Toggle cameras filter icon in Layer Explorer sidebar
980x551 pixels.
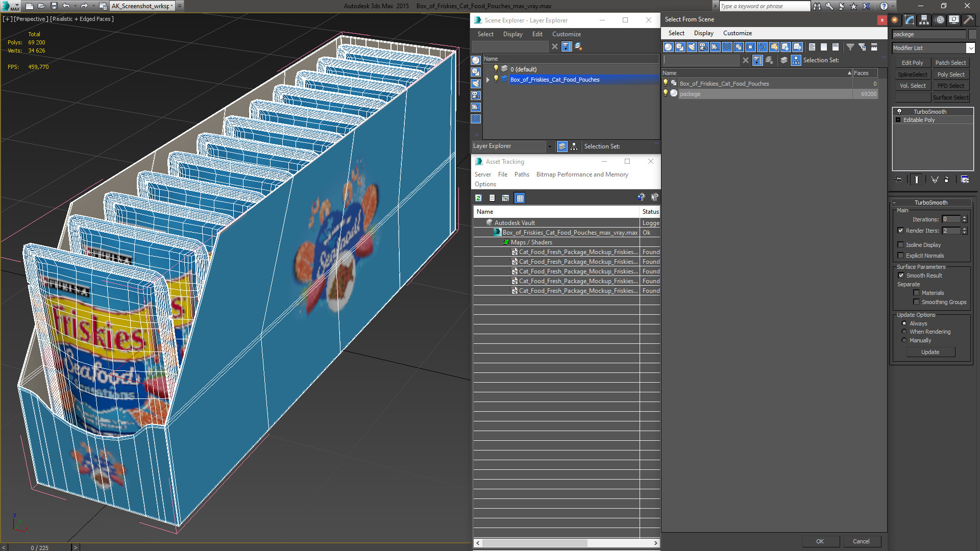(476, 95)
